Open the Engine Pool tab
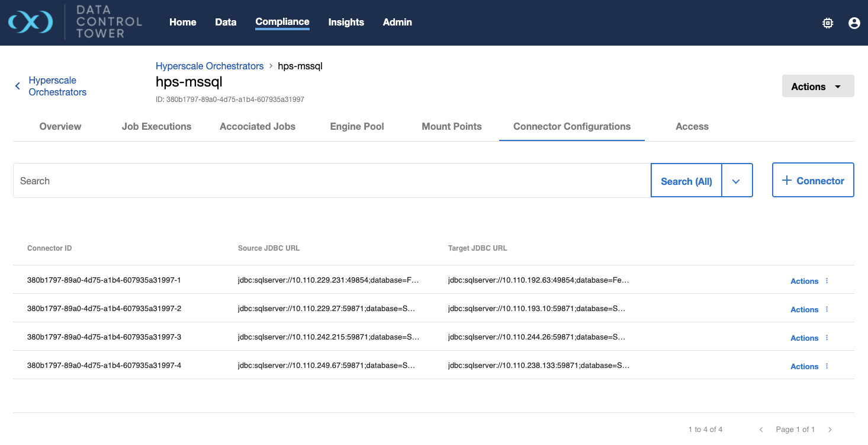Viewport: 868px width, 445px height. click(357, 126)
